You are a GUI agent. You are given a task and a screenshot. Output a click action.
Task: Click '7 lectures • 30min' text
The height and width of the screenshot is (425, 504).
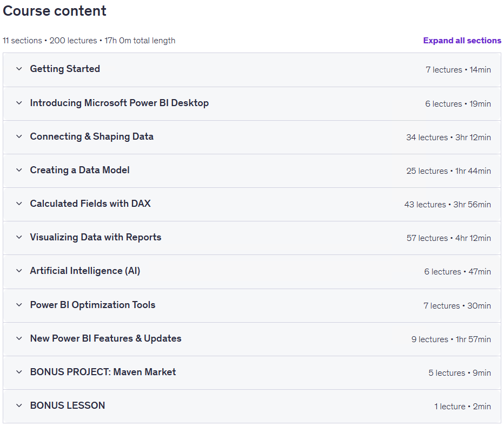click(x=457, y=306)
